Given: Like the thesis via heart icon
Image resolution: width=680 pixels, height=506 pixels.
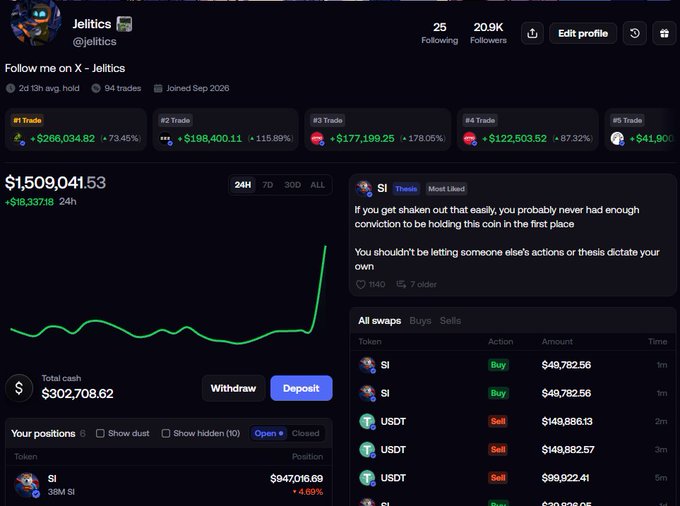Looking at the screenshot, I should (360, 284).
